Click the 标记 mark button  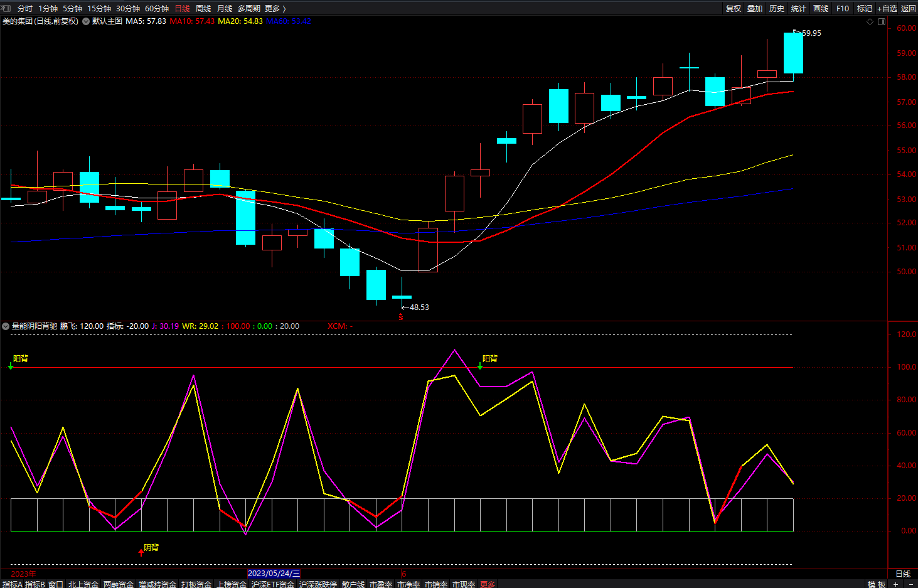(865, 8)
